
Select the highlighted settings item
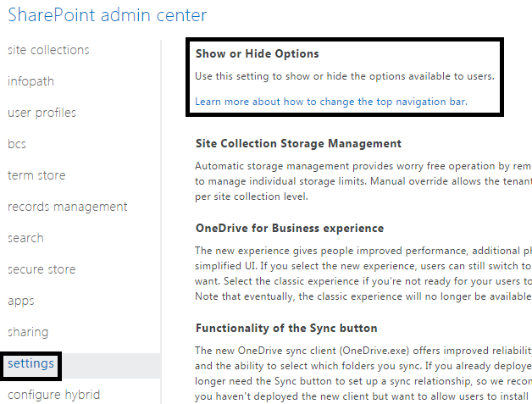point(30,364)
